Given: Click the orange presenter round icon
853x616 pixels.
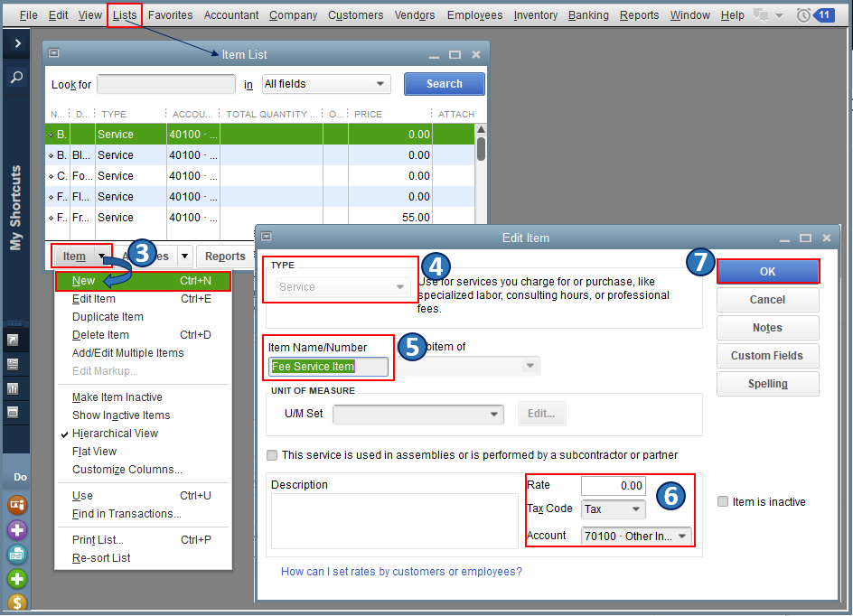Looking at the screenshot, I should pos(17,505).
